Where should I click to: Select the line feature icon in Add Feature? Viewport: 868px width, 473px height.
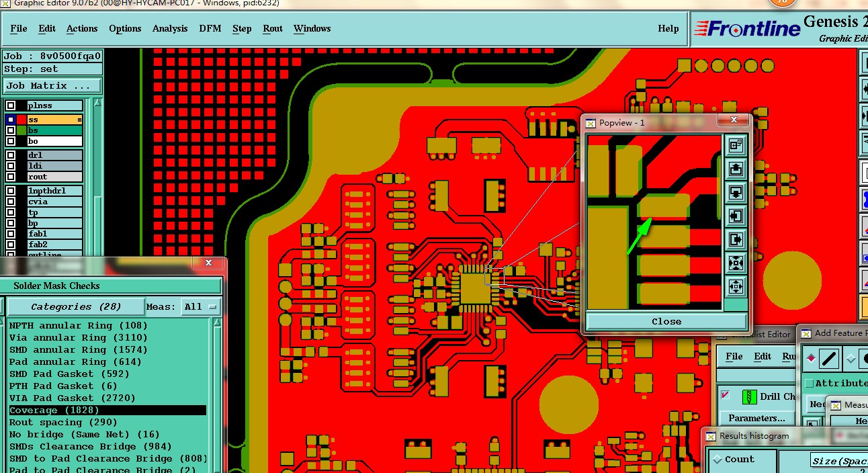[x=828, y=359]
